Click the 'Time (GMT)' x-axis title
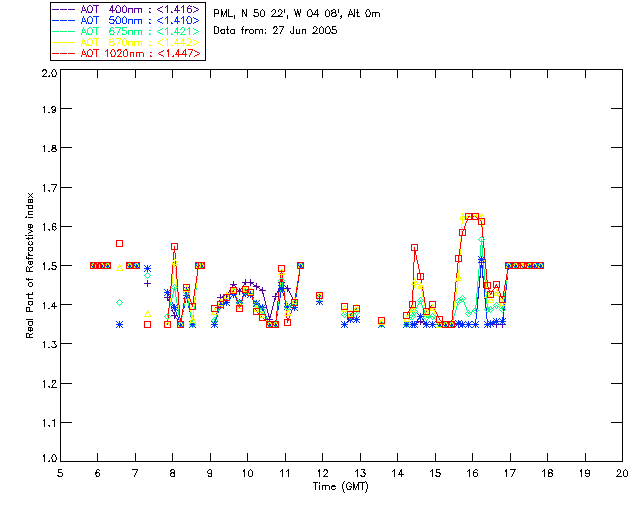Screen dimensions: 640x512 click(x=340, y=487)
